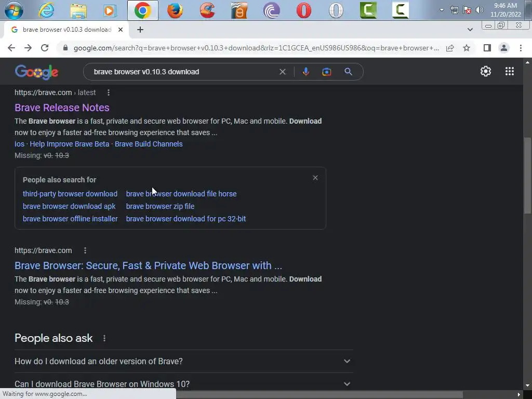Screen dimensions: 532x399
Task: Open the Google apps grid
Action: coord(509,71)
